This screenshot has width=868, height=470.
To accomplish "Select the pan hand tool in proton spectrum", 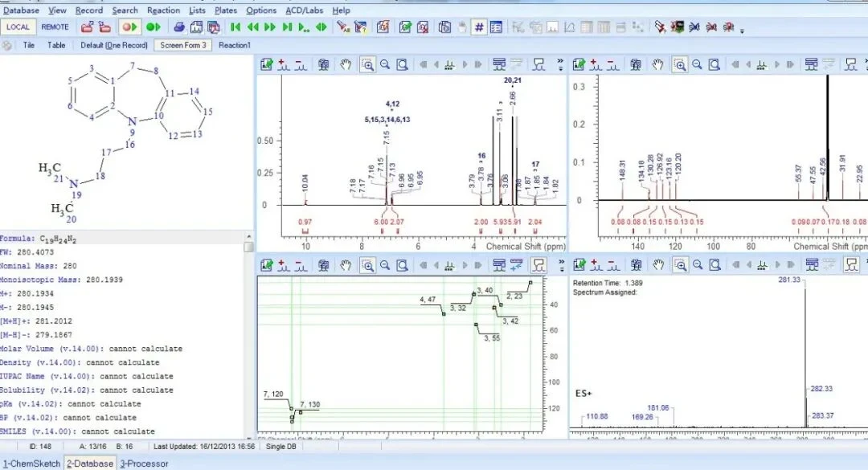I will click(346, 65).
